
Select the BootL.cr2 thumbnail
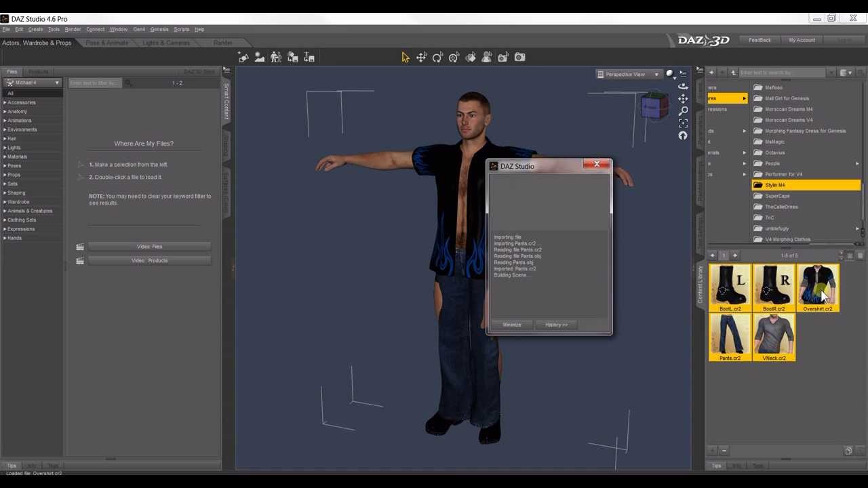tap(730, 288)
